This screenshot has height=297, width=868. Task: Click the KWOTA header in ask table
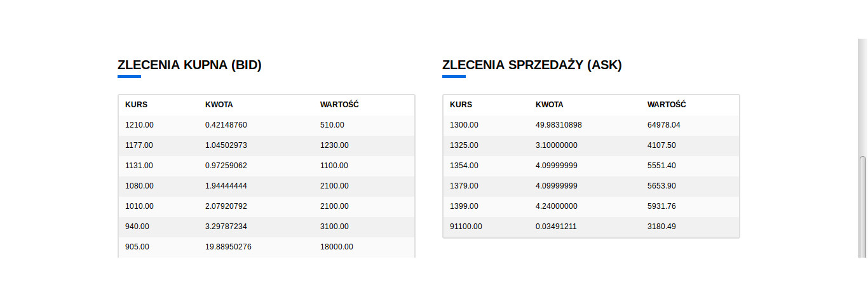click(x=550, y=105)
